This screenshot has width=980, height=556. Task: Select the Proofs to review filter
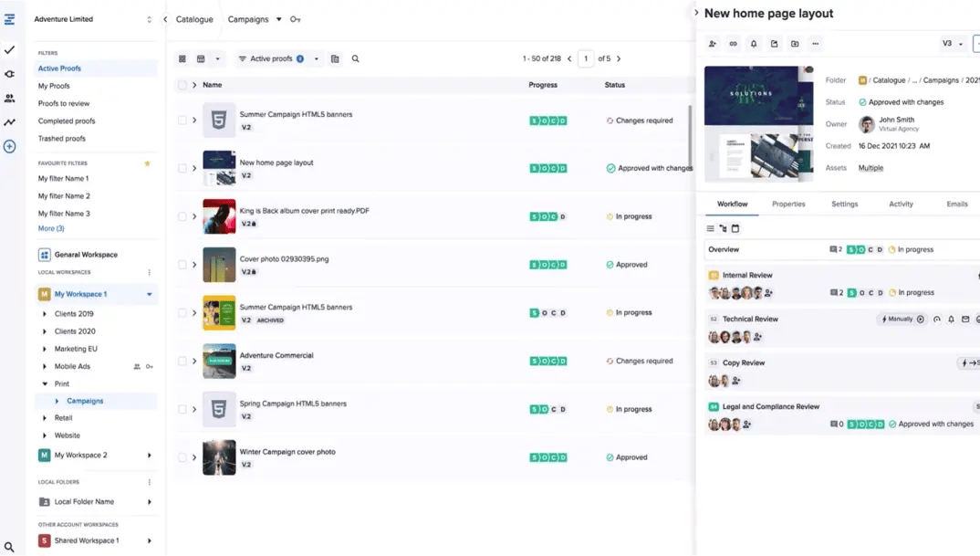click(x=64, y=103)
